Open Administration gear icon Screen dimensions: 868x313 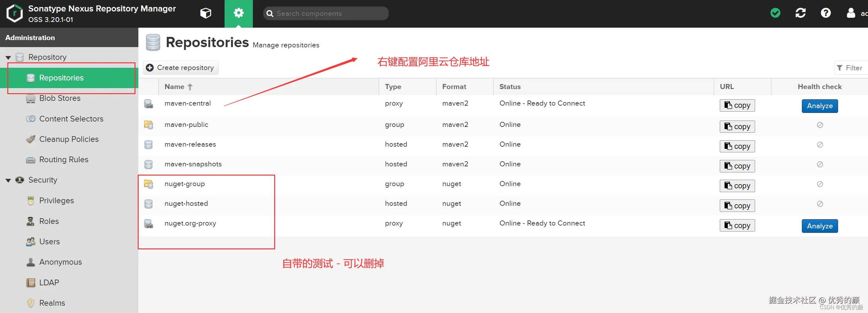[x=239, y=13]
